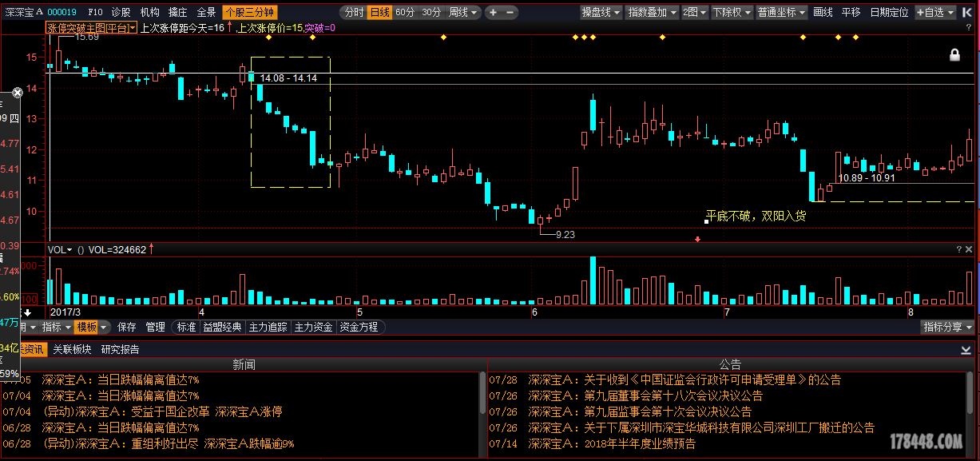Open 周线 period dropdown
Screen dimensions: 980x461
click(463, 13)
